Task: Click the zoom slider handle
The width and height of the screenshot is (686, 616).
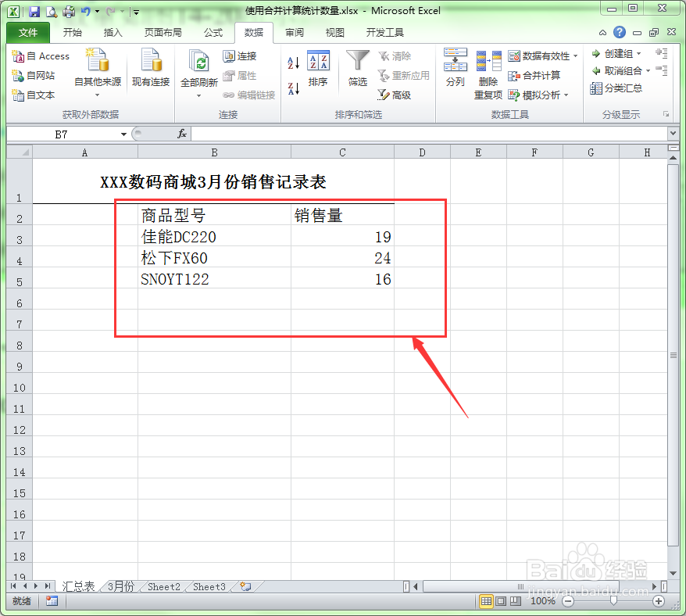Action: [x=613, y=600]
